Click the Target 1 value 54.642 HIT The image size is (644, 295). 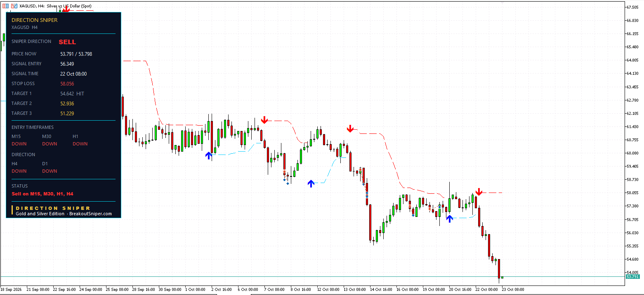click(x=72, y=93)
